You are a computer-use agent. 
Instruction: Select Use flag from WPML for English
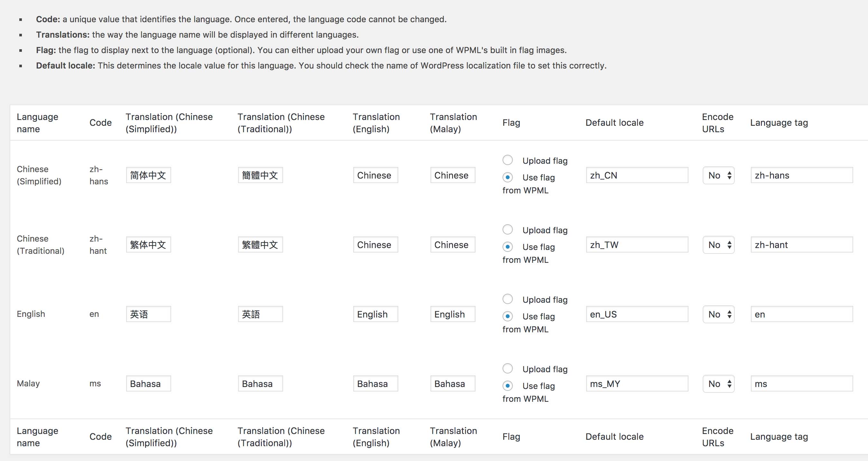[507, 316]
